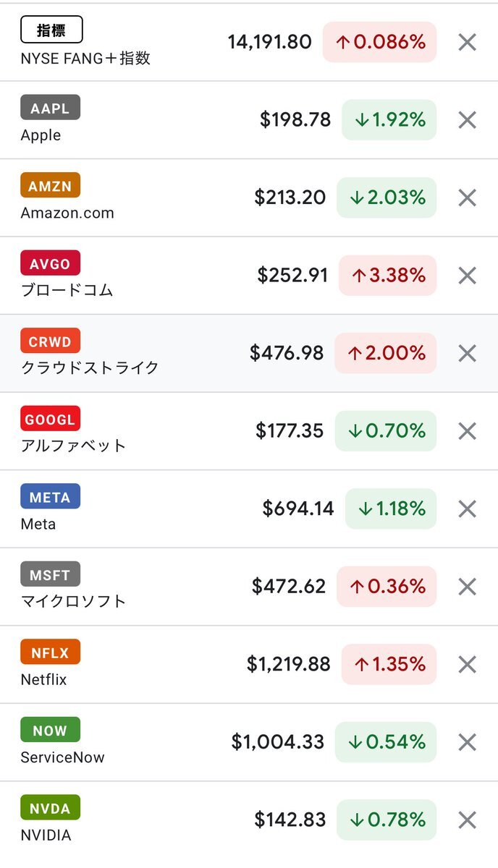
Task: Delete the ServiceNow entry
Action: pyautogui.click(x=468, y=742)
